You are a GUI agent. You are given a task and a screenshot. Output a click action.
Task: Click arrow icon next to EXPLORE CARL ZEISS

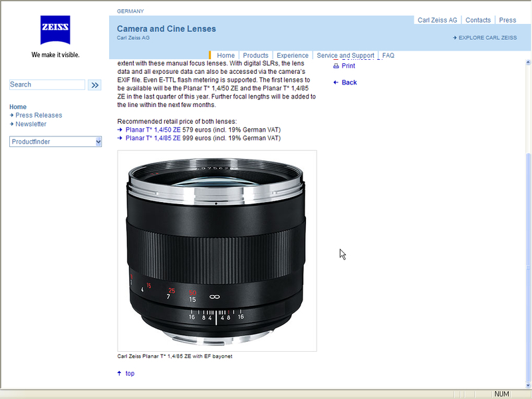tap(455, 38)
